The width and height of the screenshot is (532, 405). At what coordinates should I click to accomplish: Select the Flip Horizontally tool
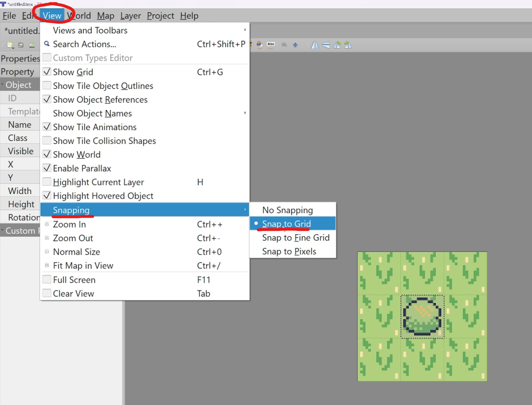click(x=315, y=45)
